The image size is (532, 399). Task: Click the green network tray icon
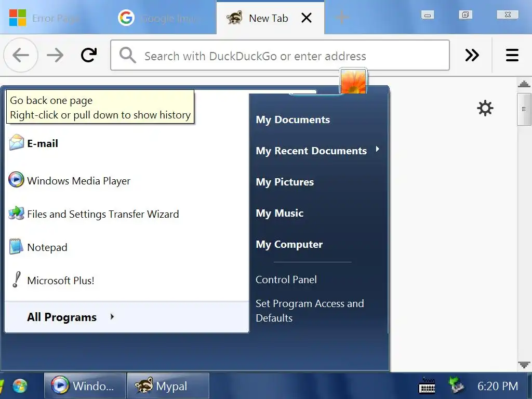point(456,385)
